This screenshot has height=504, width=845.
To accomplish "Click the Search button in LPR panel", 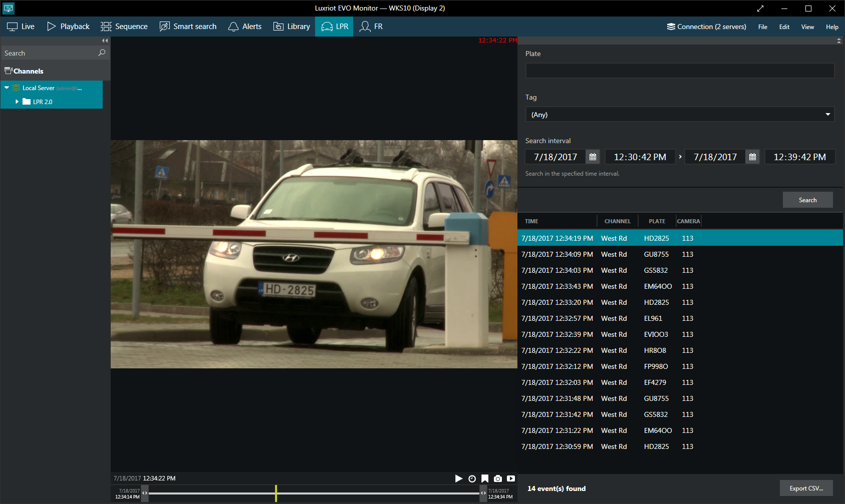I will pyautogui.click(x=807, y=200).
